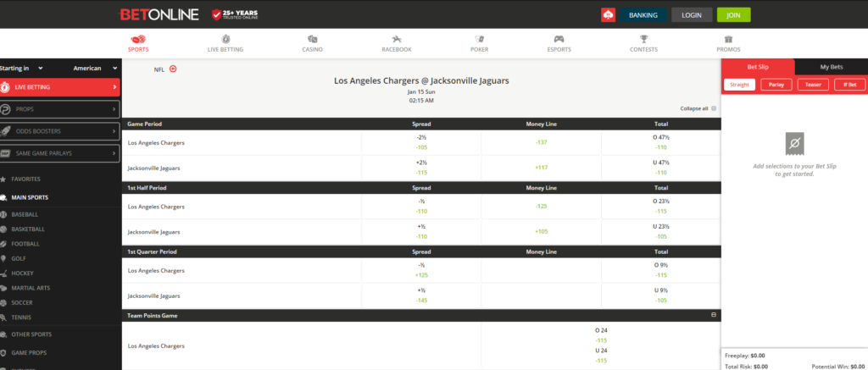The width and height of the screenshot is (868, 370).
Task: Click the 25+ Years trusted badge
Action: pyautogui.click(x=235, y=15)
